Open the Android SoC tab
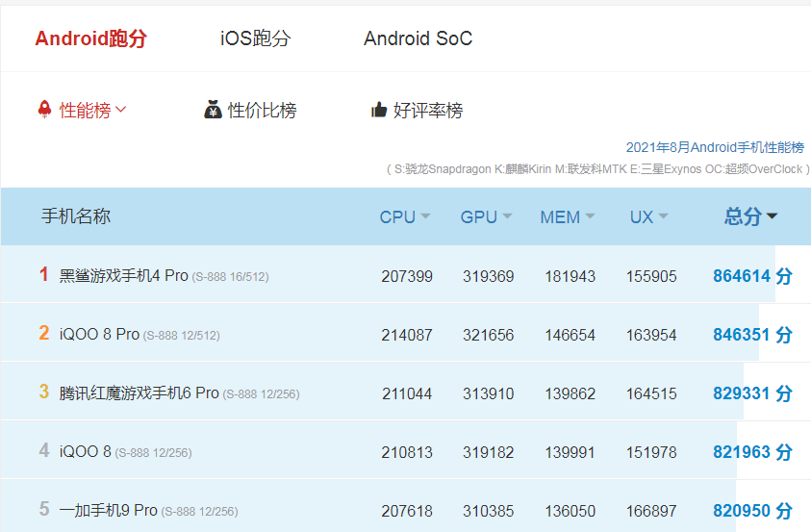 click(x=418, y=38)
